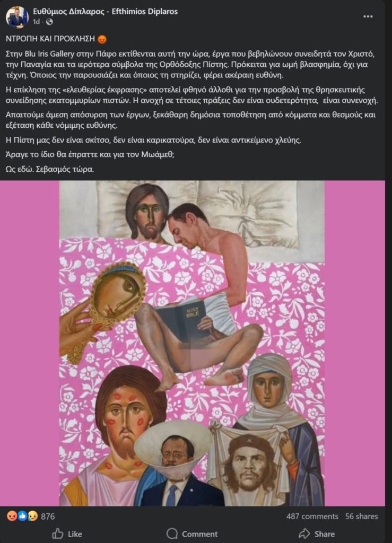Click the globe public audience icon

(x=49, y=22)
